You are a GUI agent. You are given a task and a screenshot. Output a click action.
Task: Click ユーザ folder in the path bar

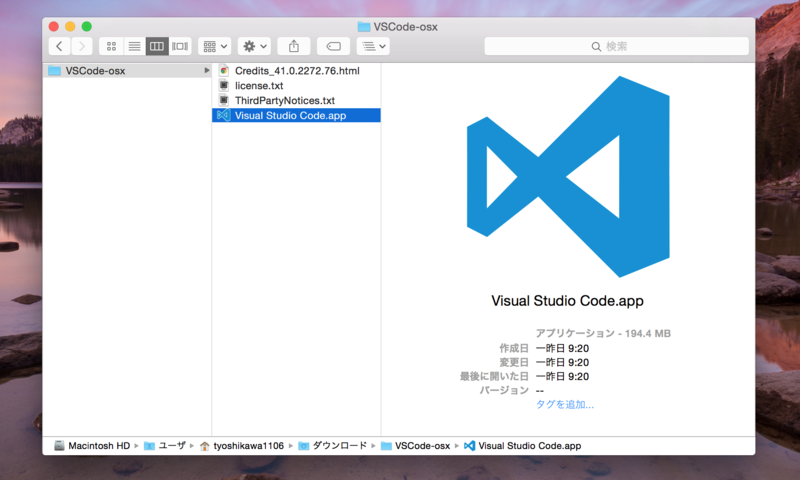click(165, 446)
